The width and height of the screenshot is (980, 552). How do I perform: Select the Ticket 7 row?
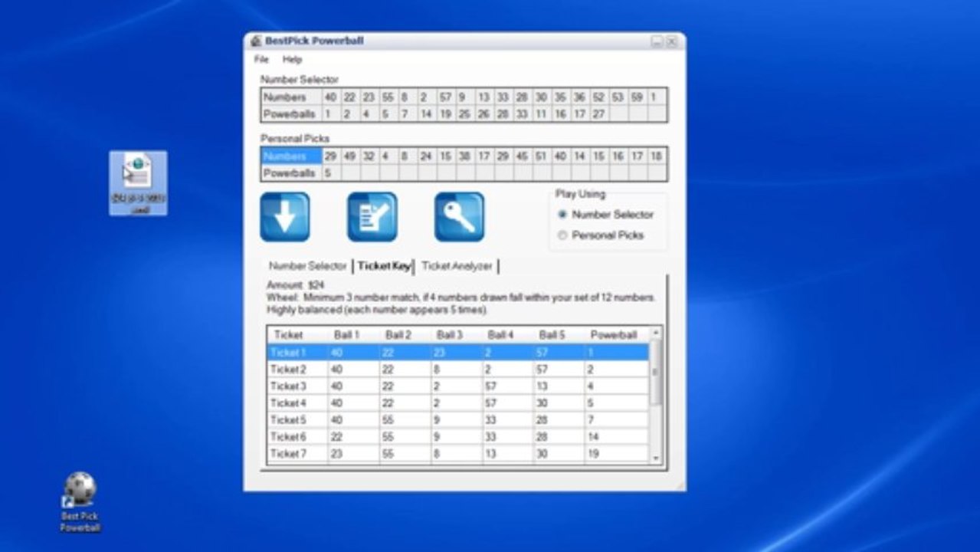point(457,454)
